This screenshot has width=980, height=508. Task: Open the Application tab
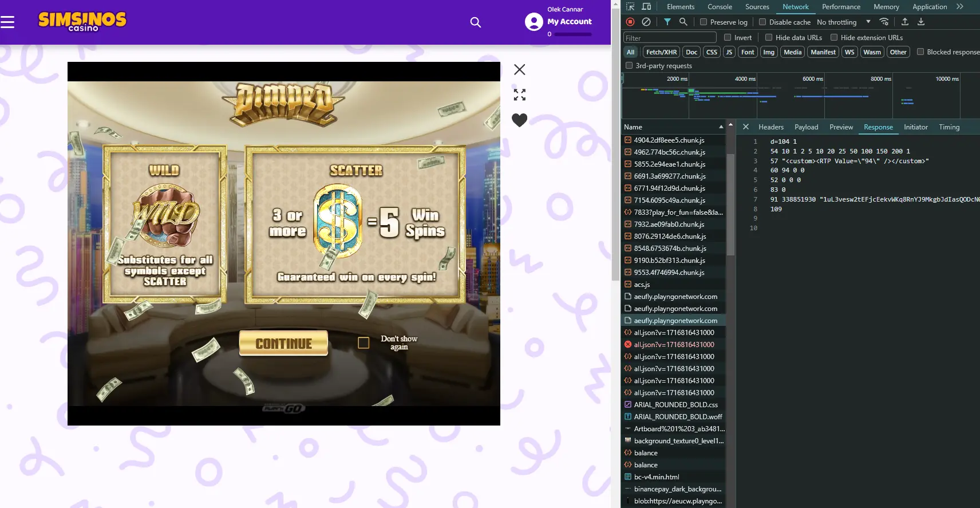point(930,7)
